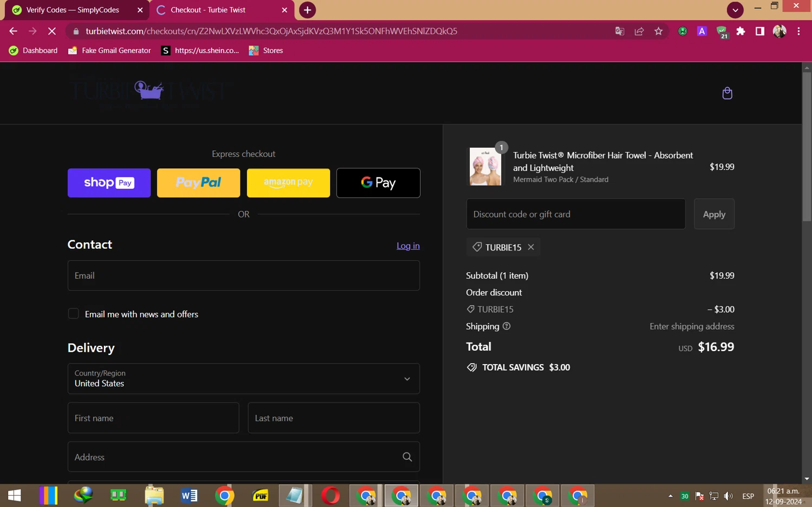Click the share page icon
The image size is (812, 507).
639,31
